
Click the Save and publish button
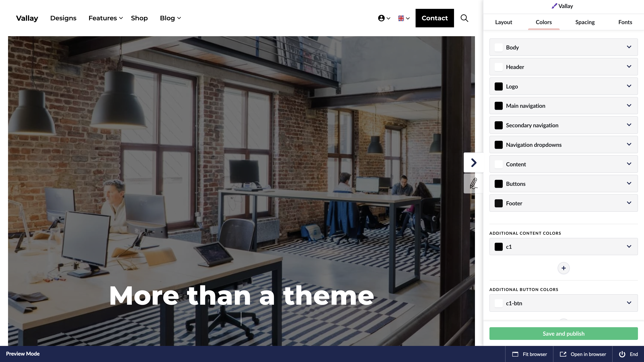563,333
